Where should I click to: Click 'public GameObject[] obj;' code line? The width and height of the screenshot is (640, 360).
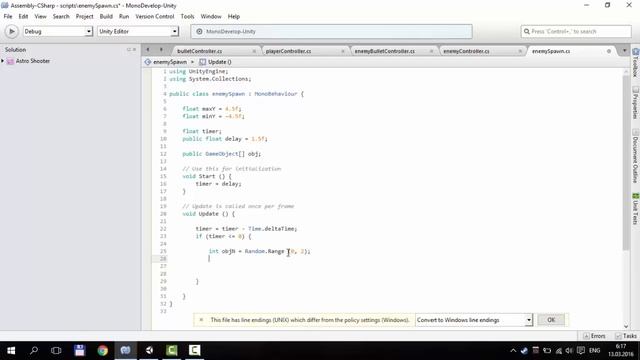point(221,154)
